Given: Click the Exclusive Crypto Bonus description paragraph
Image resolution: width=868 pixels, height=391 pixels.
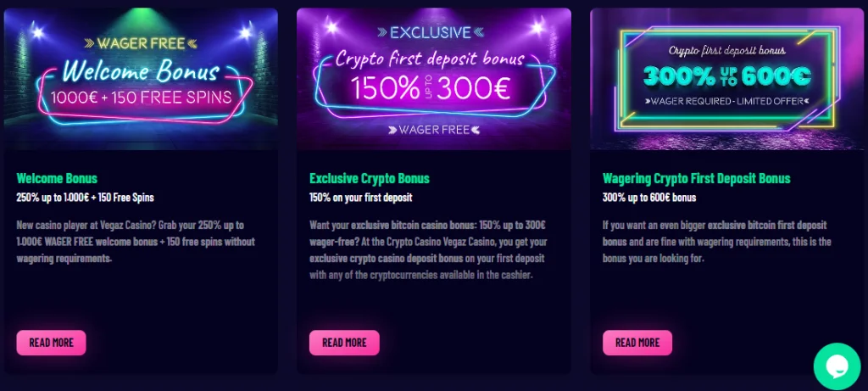Looking at the screenshot, I should click(429, 249).
